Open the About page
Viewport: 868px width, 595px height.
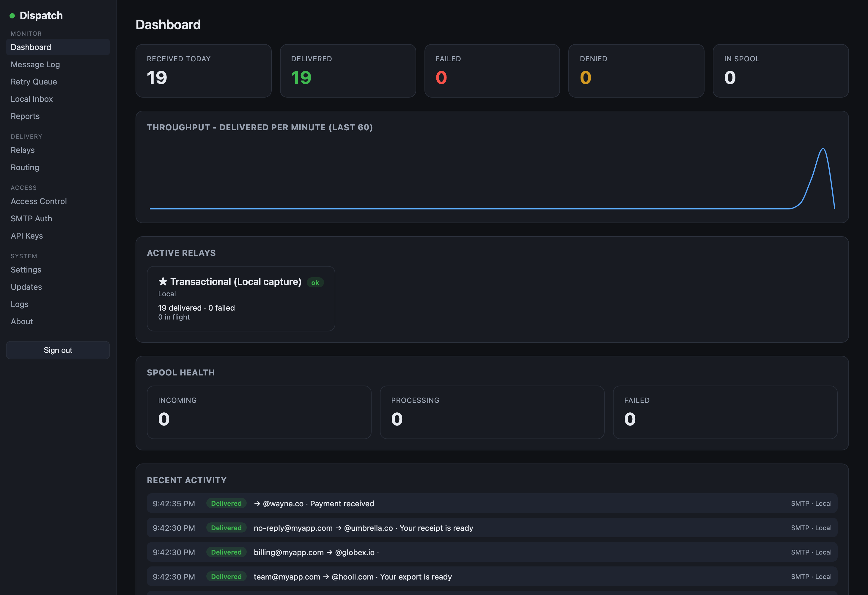(58, 321)
